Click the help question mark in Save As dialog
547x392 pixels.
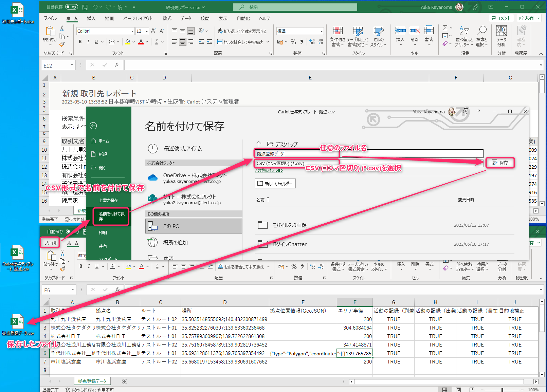pos(479,111)
